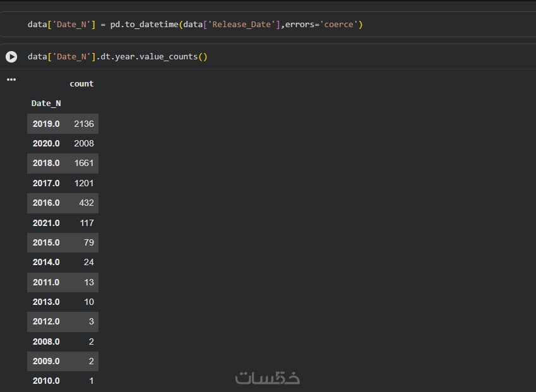Image resolution: width=536 pixels, height=392 pixels.
Task: Click the 2012.0 row label
Action: tap(46, 321)
